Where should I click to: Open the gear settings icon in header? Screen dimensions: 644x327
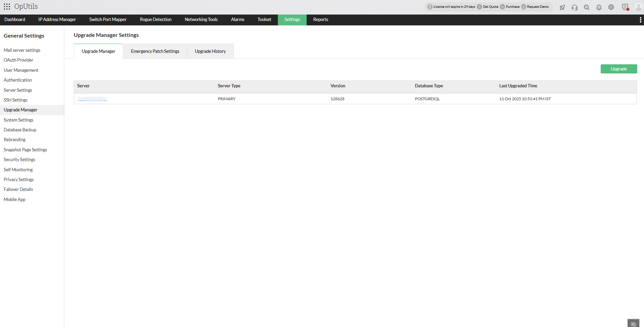(x=611, y=7)
